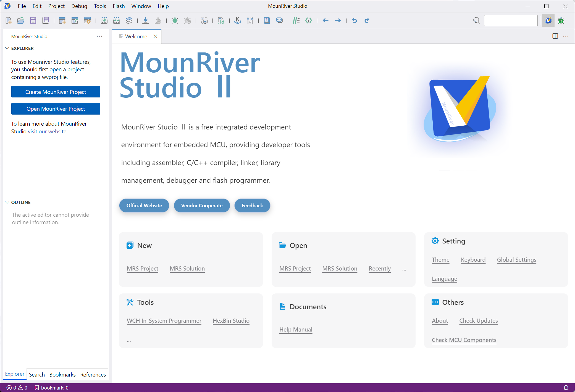This screenshot has width=575, height=392.
Task: Switch to the References sidebar tab
Action: pos(93,375)
